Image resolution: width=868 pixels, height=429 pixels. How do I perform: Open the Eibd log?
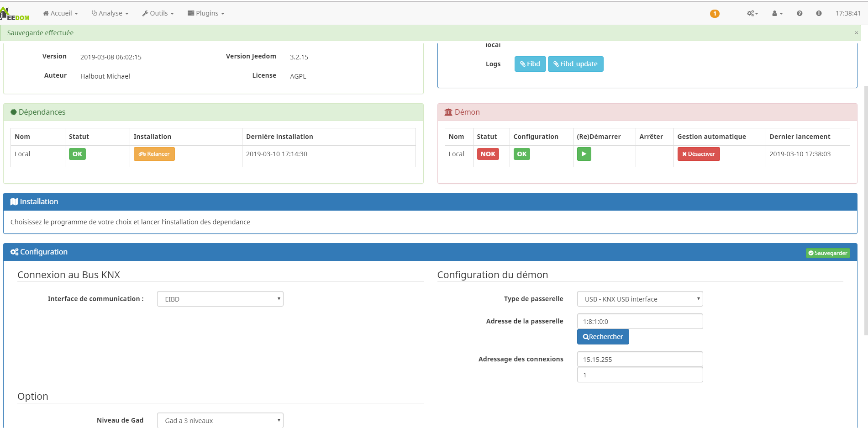[x=530, y=64]
